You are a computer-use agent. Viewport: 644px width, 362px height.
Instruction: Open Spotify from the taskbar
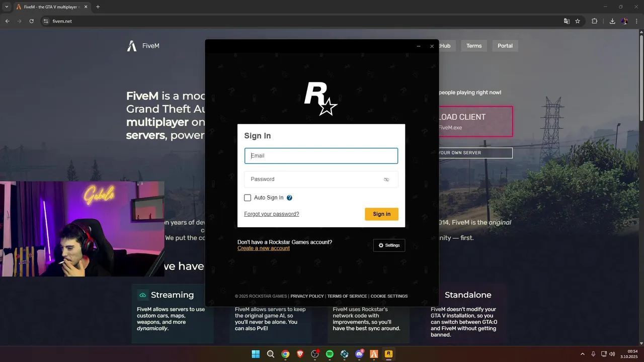click(330, 354)
